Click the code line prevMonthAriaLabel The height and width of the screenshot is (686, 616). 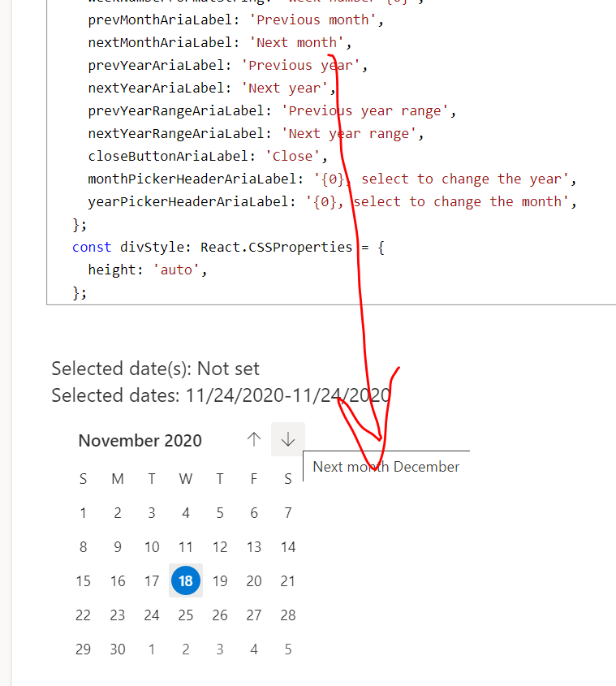coord(236,20)
